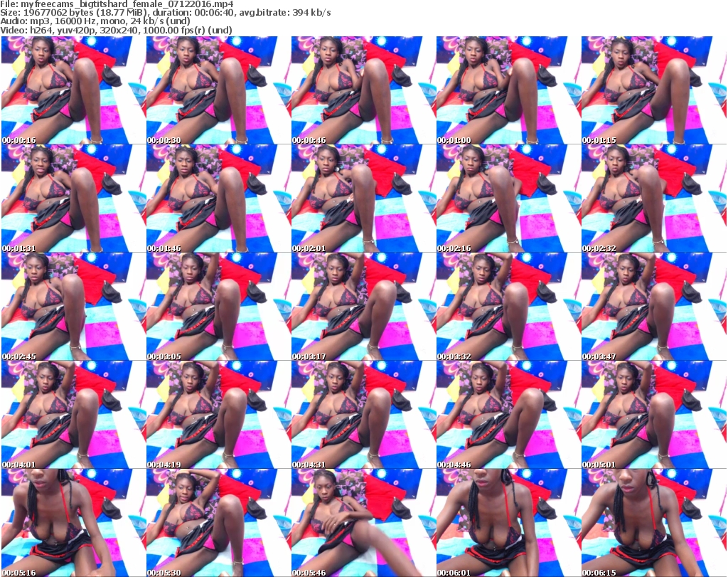Screen dimensions: 728x577
Task: Select the frame stamped 00:04:19
Action: tap(218, 415)
